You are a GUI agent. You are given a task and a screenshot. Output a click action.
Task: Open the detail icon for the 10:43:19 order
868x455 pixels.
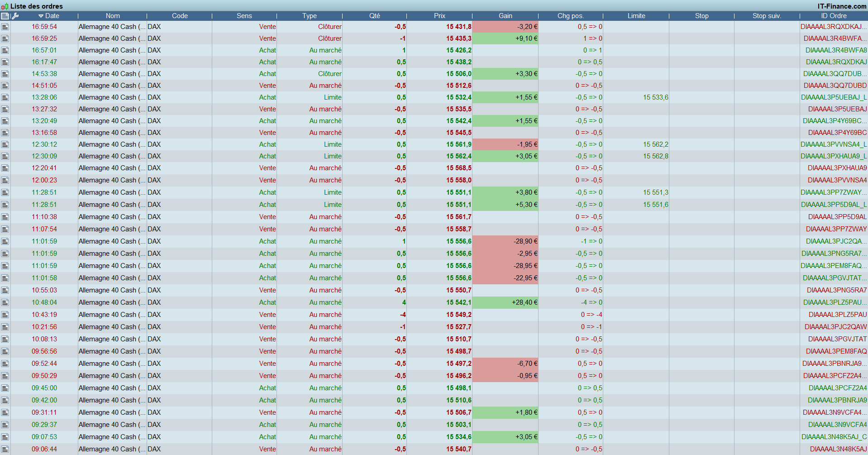(x=5, y=315)
